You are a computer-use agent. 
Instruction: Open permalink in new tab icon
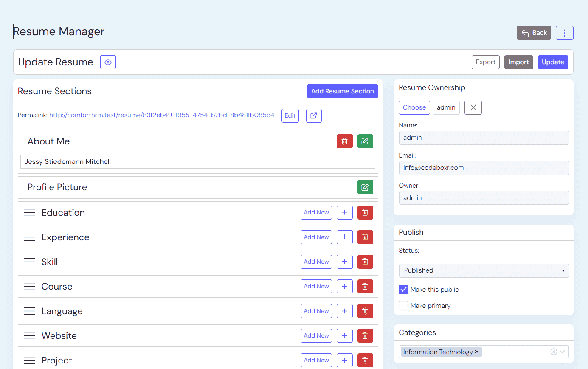313,115
